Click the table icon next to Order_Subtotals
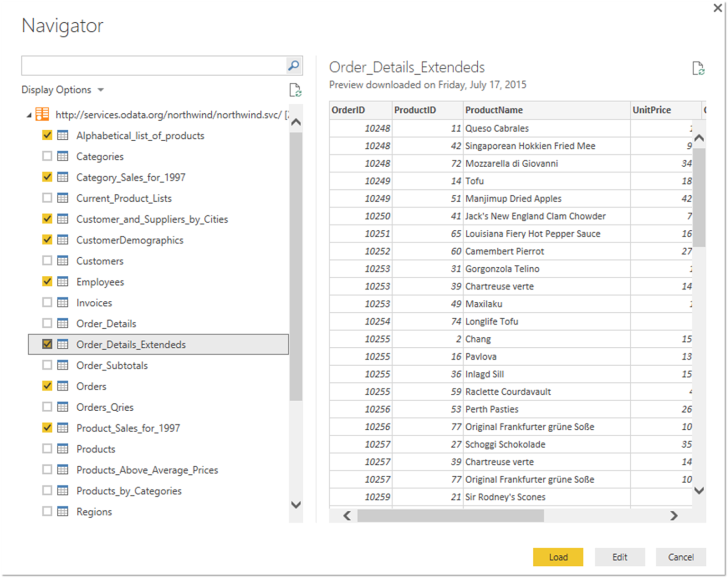 [x=63, y=365]
